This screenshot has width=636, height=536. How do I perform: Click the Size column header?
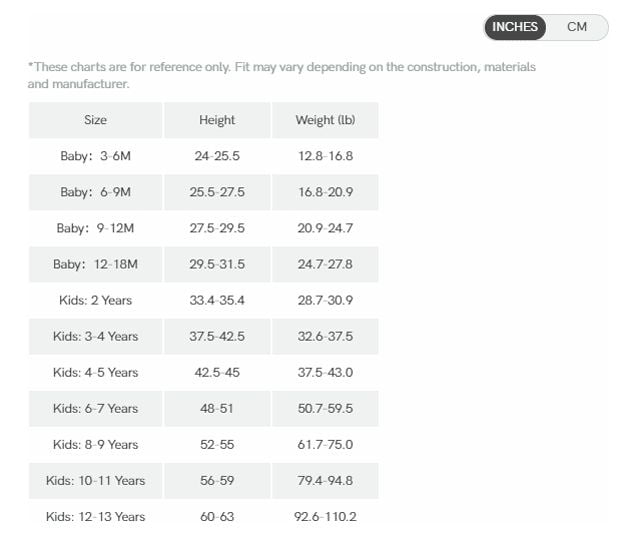point(95,120)
